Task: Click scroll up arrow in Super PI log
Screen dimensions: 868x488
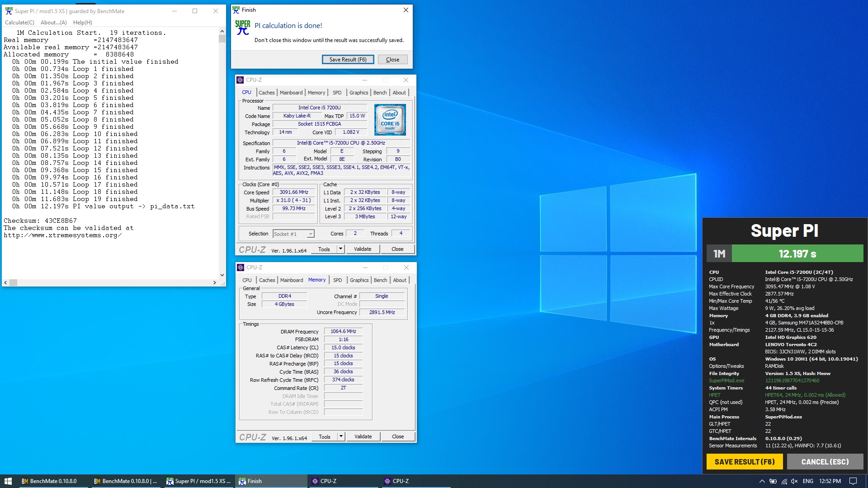Action: [222, 32]
